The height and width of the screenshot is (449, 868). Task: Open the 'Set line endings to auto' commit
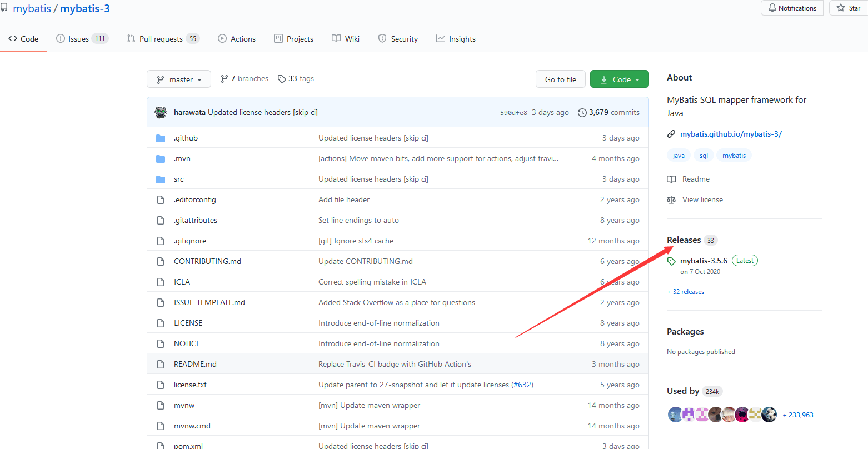358,221
